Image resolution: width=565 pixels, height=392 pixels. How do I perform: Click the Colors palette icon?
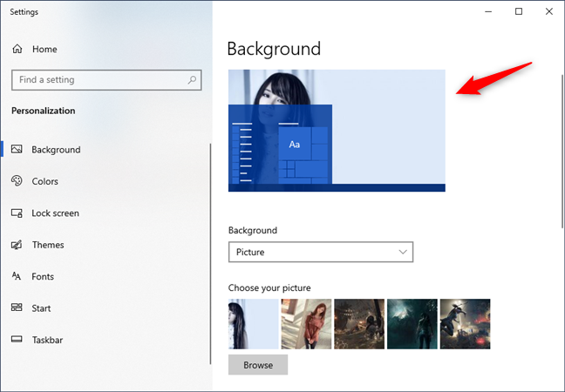[17, 180]
